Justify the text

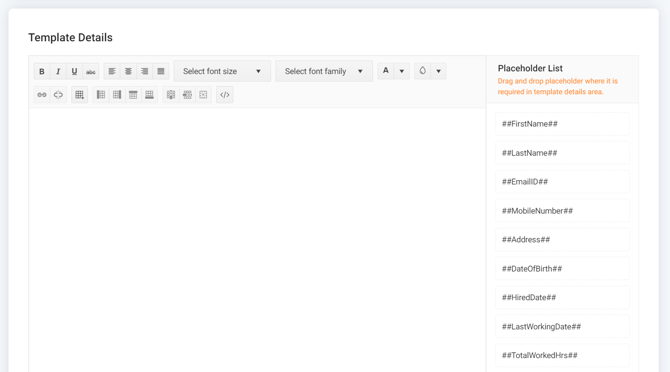161,71
